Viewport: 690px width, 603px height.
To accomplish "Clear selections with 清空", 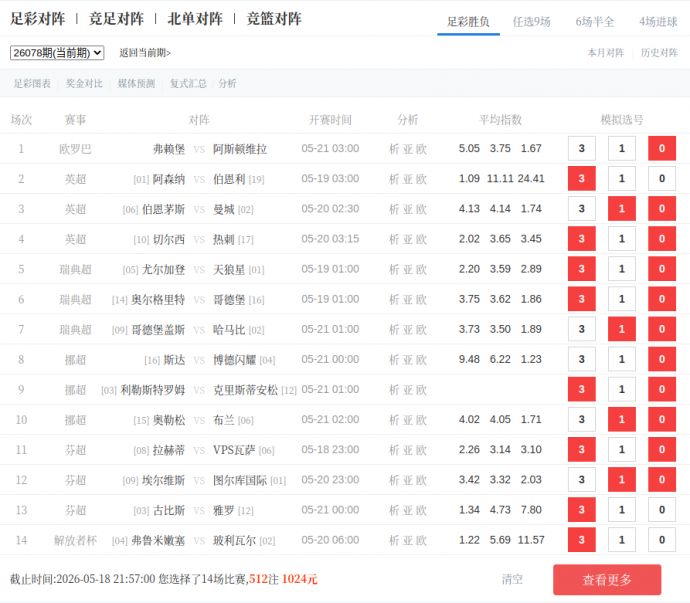I will point(512,579).
